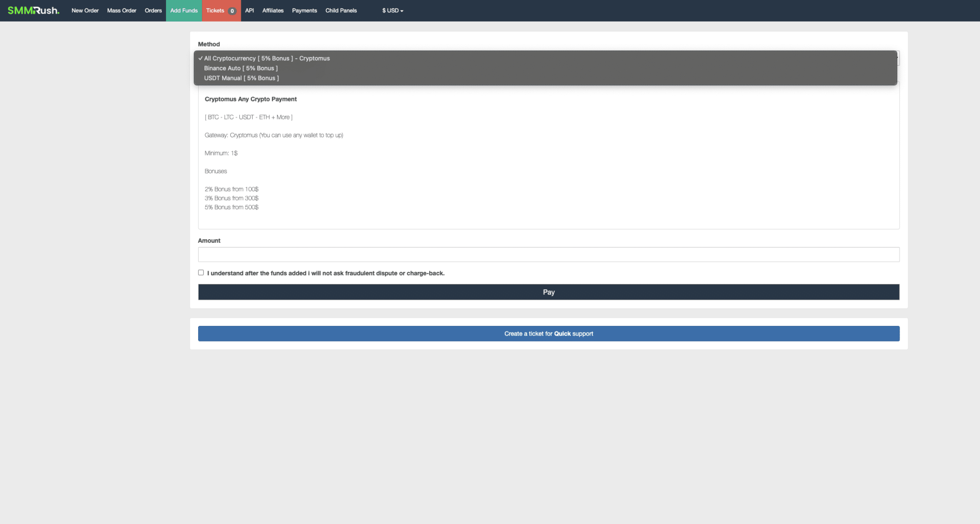The width and height of the screenshot is (980, 524).
Task: Open the Orders page
Action: 153,11
